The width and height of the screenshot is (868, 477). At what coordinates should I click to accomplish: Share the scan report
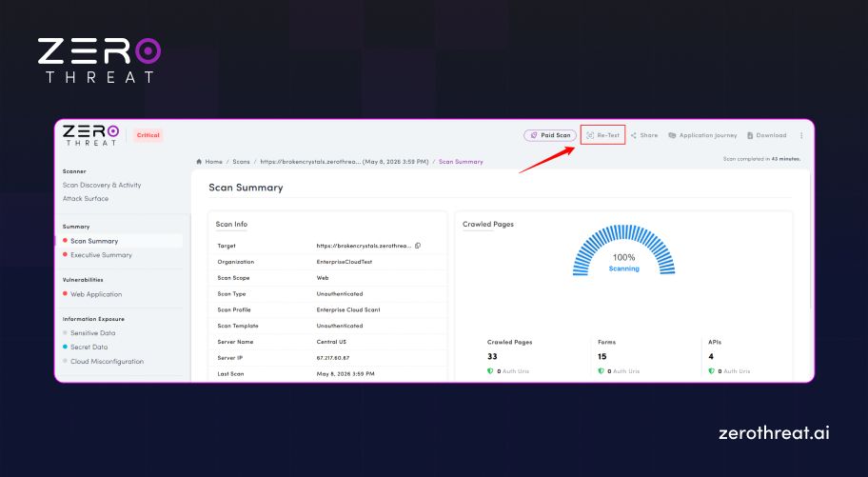tap(644, 135)
